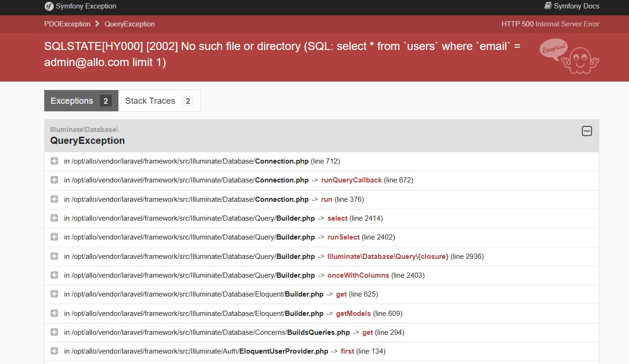629x364 pixels.
Task: Click the Exception ghost mascot illustration
Action: tap(570, 56)
